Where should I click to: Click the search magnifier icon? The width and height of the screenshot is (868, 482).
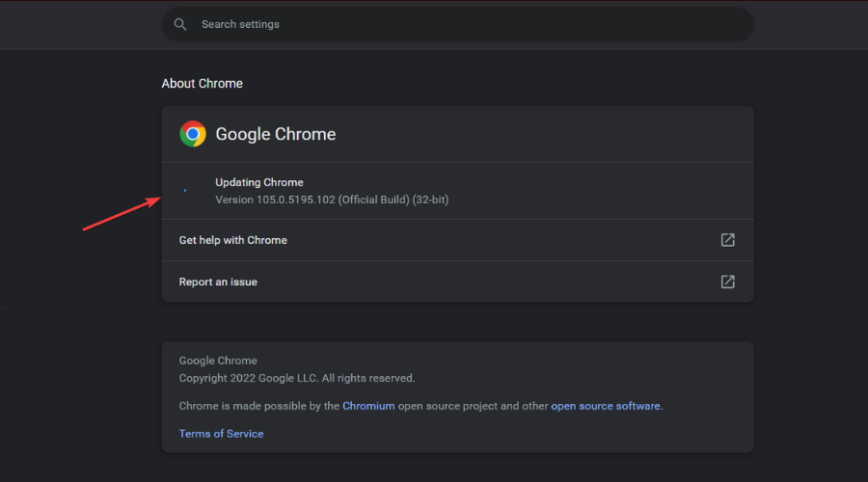(180, 24)
